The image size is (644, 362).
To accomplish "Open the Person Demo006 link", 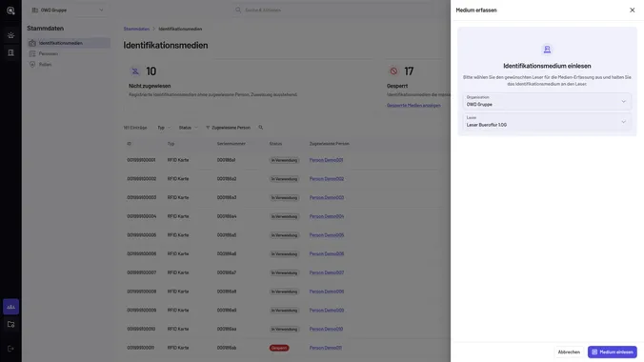I will pyautogui.click(x=327, y=254).
